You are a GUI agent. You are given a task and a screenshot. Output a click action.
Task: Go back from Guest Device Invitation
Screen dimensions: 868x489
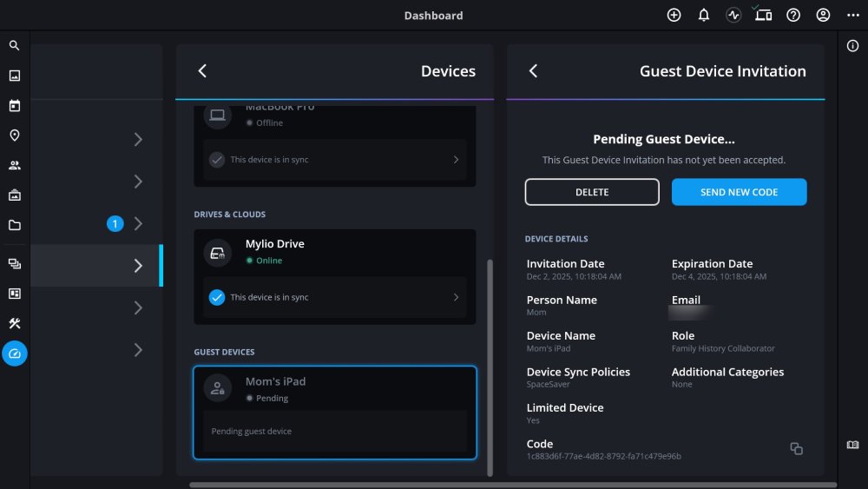(533, 71)
